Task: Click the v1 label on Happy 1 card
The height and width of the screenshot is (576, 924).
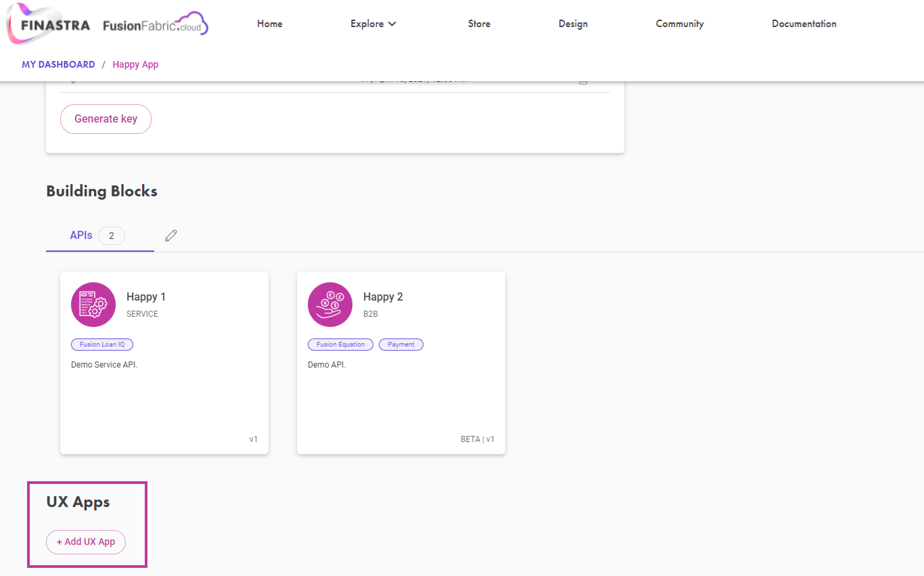Action: pos(254,439)
